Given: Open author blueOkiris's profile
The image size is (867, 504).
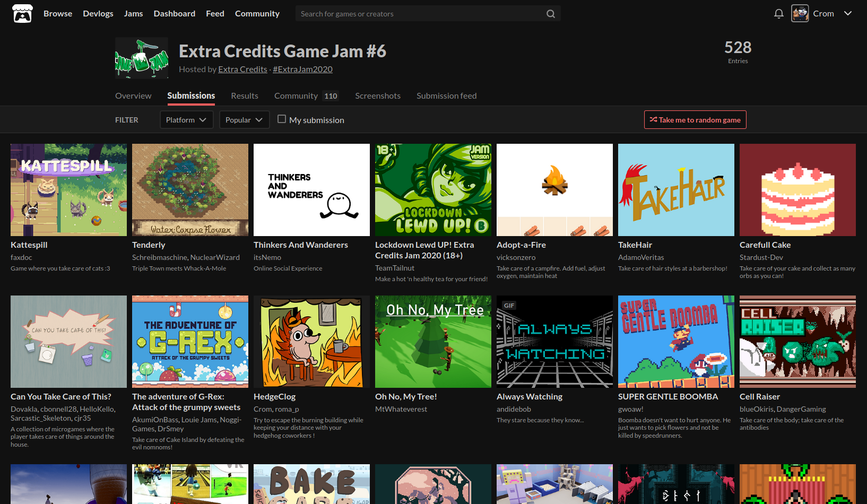Looking at the screenshot, I should [x=757, y=409].
